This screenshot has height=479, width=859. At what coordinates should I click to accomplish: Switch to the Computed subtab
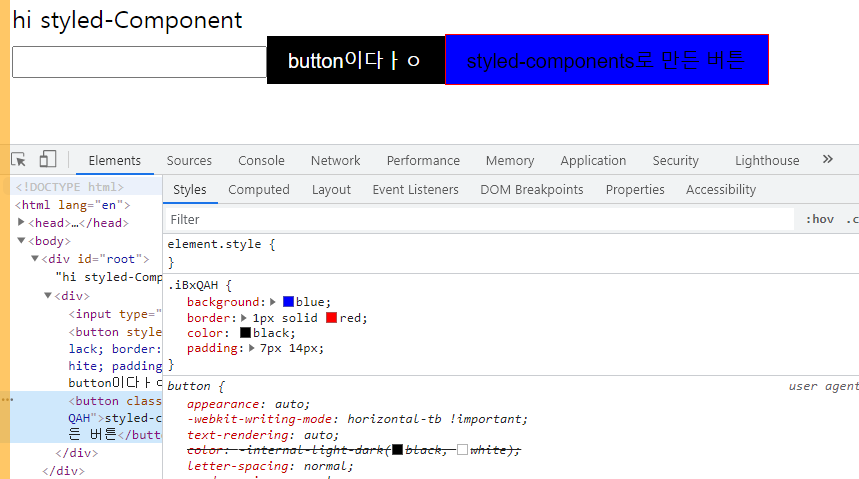[x=259, y=190]
